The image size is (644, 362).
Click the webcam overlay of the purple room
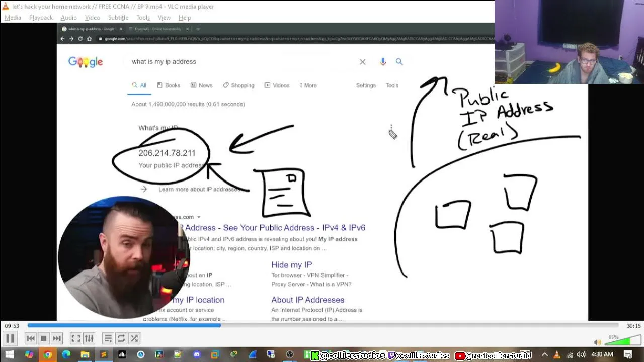[569, 42]
